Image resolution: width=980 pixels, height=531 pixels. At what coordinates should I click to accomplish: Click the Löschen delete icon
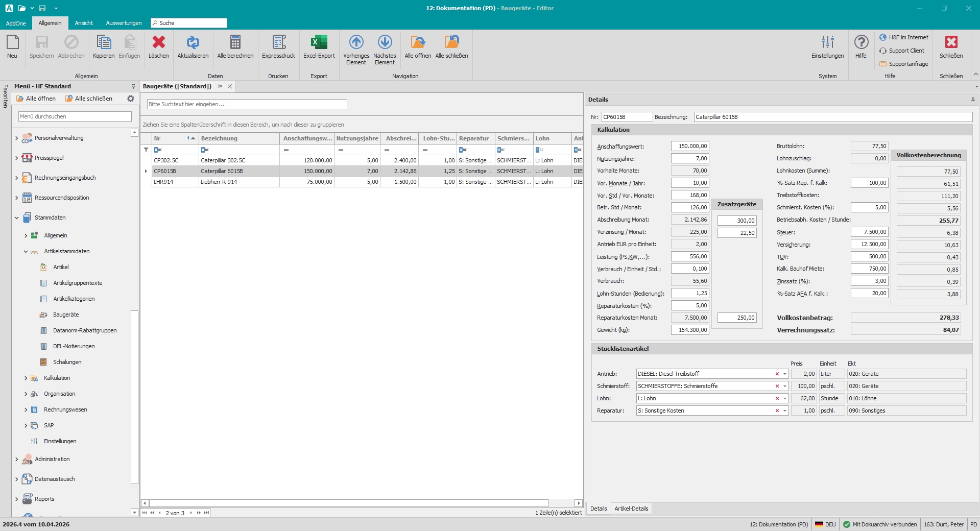158,42
